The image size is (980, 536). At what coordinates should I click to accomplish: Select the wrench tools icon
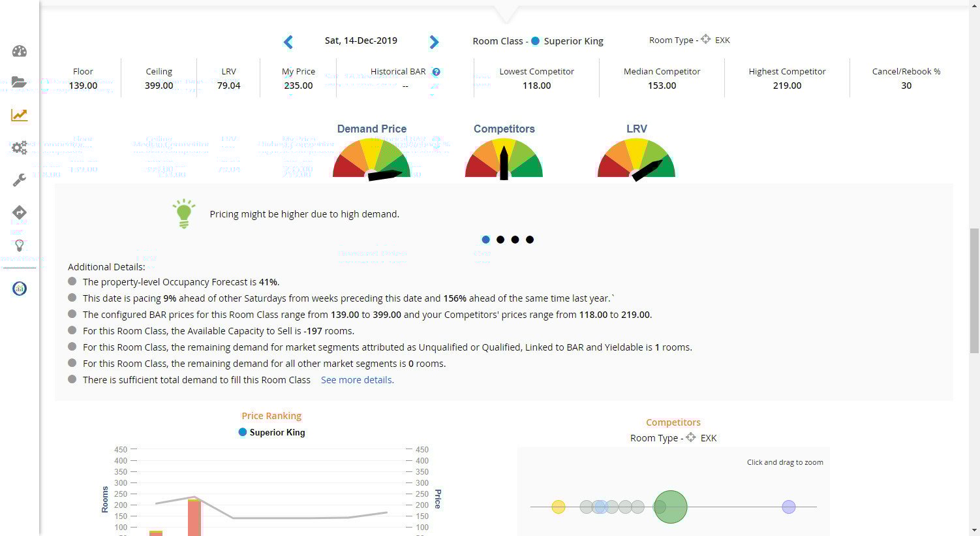tap(19, 180)
